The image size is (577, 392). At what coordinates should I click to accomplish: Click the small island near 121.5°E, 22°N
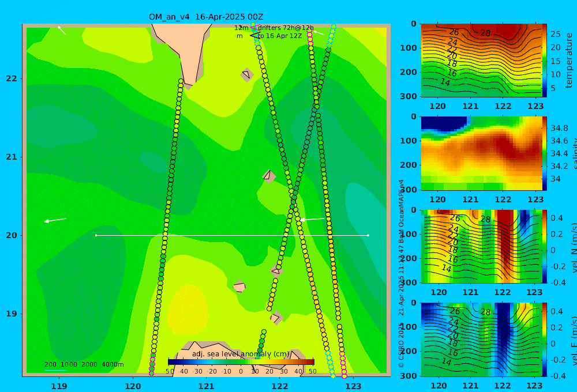tap(246, 74)
